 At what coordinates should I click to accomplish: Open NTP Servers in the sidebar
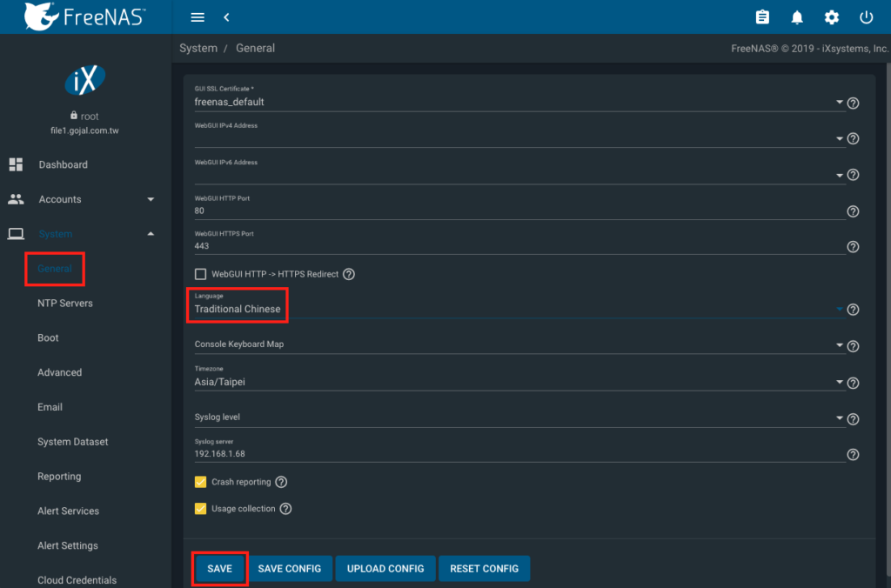64,304
